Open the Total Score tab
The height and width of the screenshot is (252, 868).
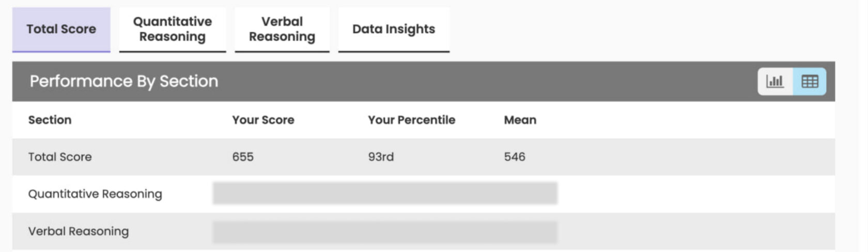click(61, 29)
